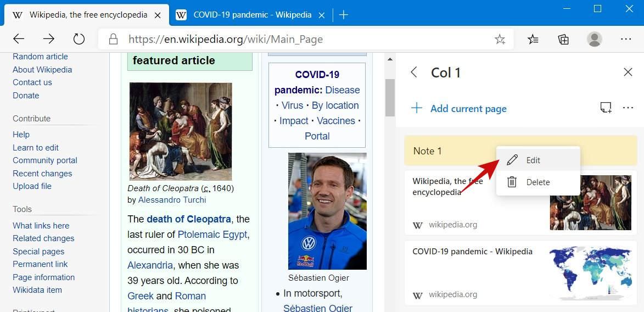Open the What links here link
Image resolution: width=644 pixels, height=312 pixels.
pos(41,226)
